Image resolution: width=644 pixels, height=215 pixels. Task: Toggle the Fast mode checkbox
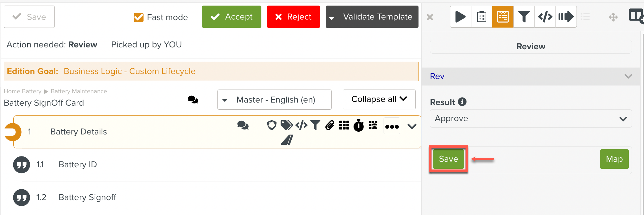tap(139, 17)
